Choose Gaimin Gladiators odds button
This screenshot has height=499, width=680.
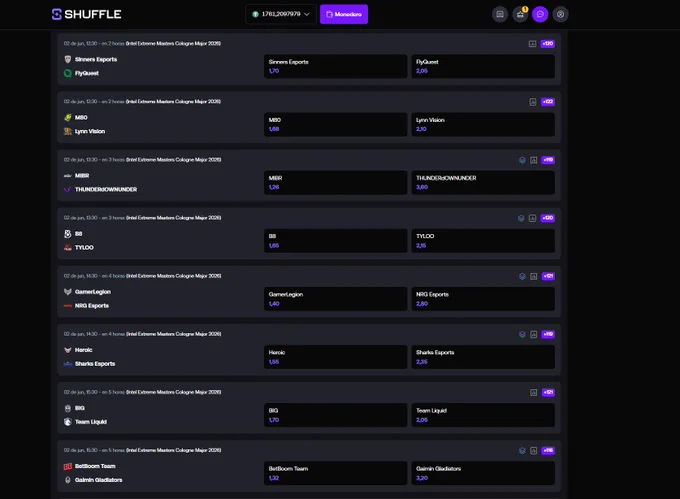483,473
